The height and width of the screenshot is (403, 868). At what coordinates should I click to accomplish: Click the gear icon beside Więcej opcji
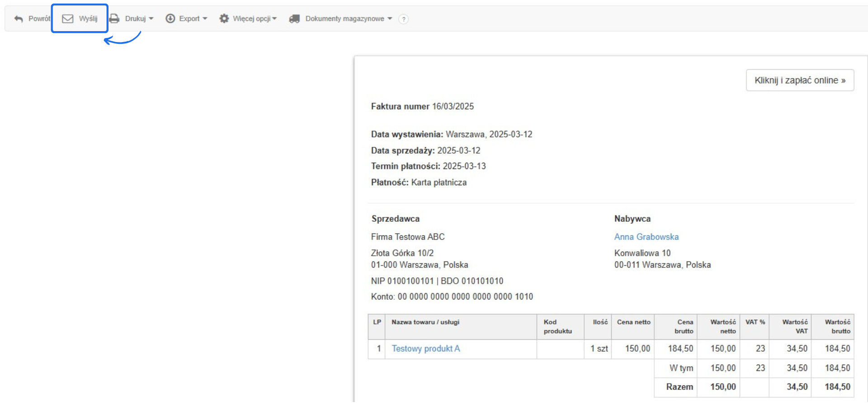[x=224, y=19]
